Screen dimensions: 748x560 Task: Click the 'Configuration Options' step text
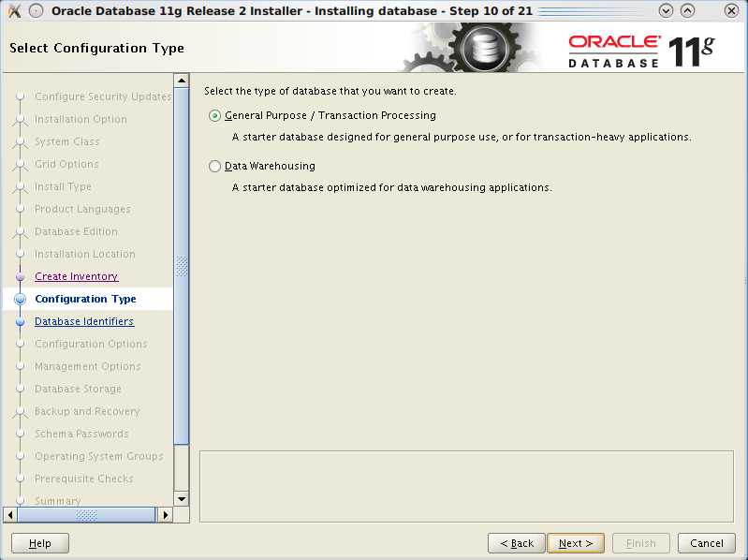point(91,344)
